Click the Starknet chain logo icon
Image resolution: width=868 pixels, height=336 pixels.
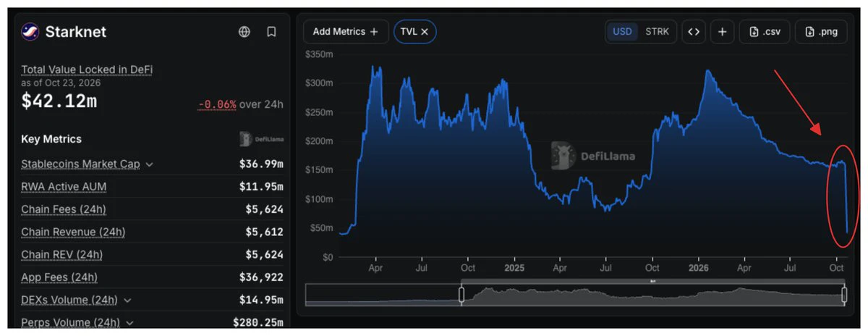click(30, 32)
